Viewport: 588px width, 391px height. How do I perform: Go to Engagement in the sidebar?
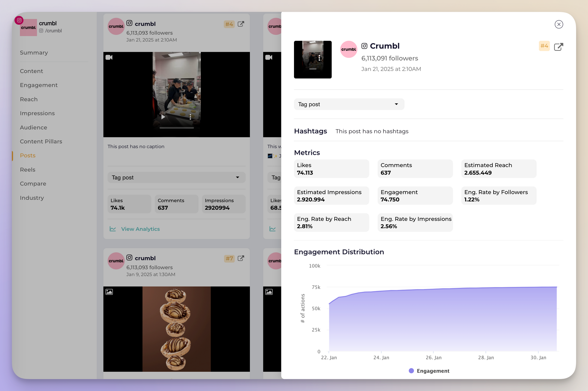pyautogui.click(x=39, y=85)
